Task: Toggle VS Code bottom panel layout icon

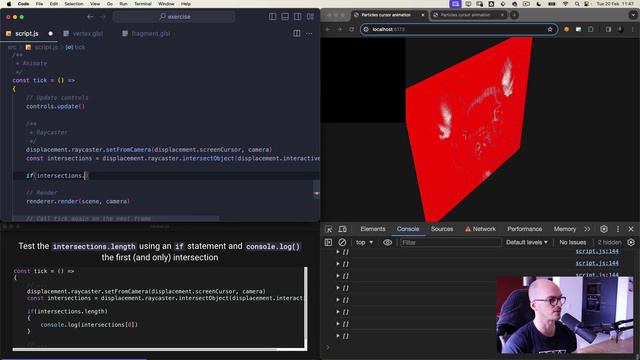Action: pyautogui.click(x=285, y=17)
